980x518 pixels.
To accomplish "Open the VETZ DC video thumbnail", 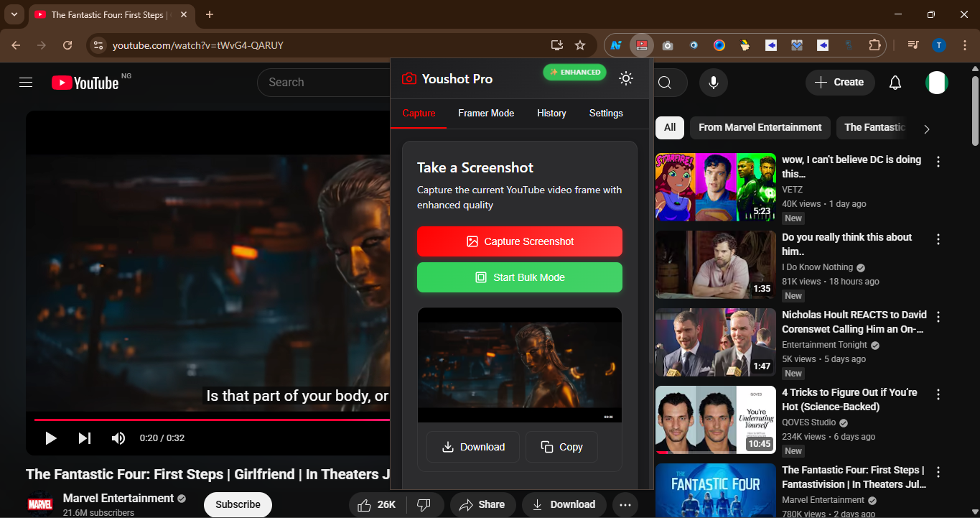I will pos(716,187).
